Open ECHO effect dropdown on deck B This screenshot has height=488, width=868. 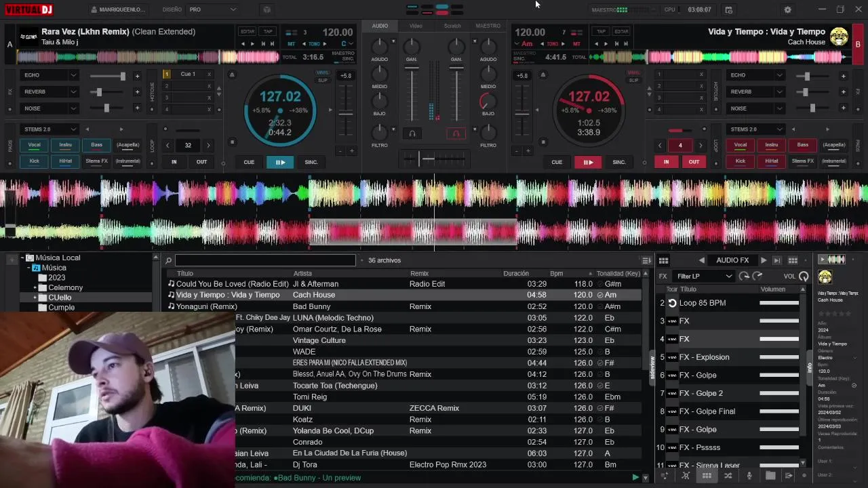pyautogui.click(x=755, y=75)
